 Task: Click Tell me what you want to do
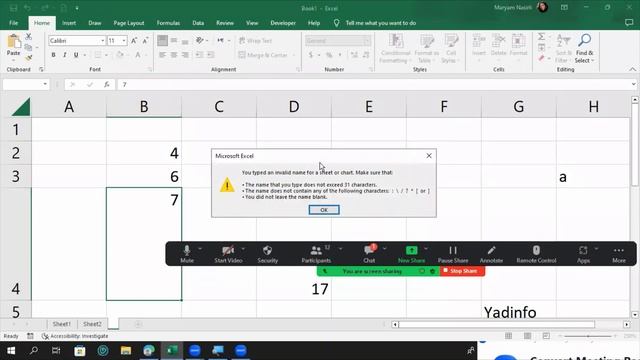coord(381,23)
